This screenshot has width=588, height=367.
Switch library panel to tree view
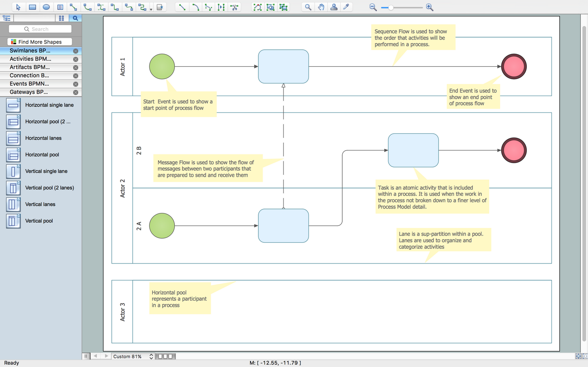pos(7,18)
